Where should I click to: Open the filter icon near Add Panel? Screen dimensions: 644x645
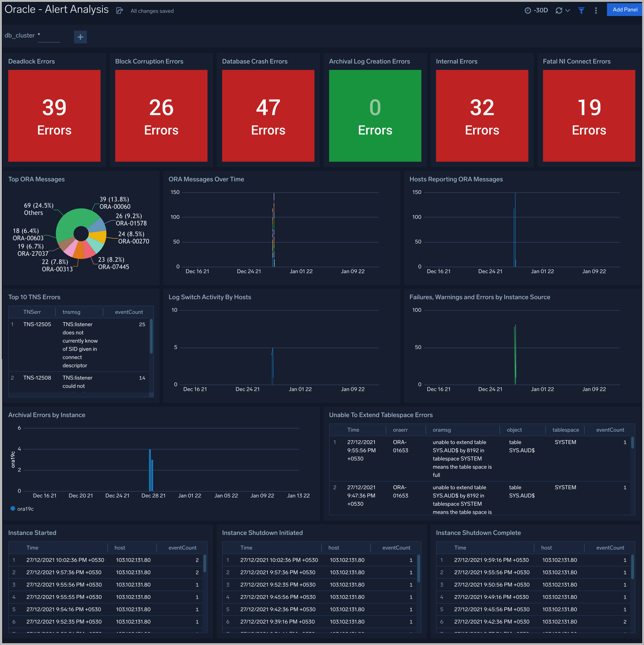[582, 10]
